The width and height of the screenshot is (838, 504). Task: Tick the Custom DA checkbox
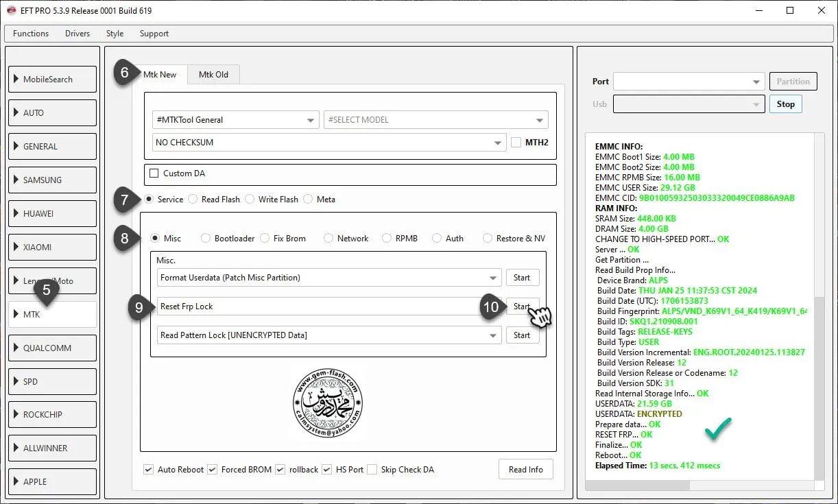pos(154,173)
